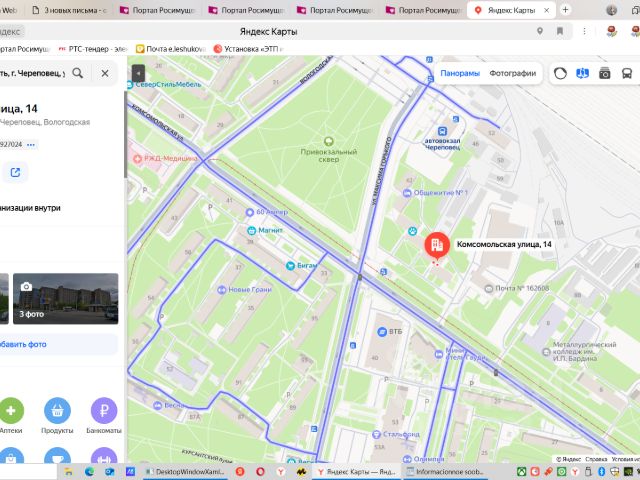Open the 'Почта e.leshukov' bookmark
This screenshot has width=640, height=480.
[170, 49]
